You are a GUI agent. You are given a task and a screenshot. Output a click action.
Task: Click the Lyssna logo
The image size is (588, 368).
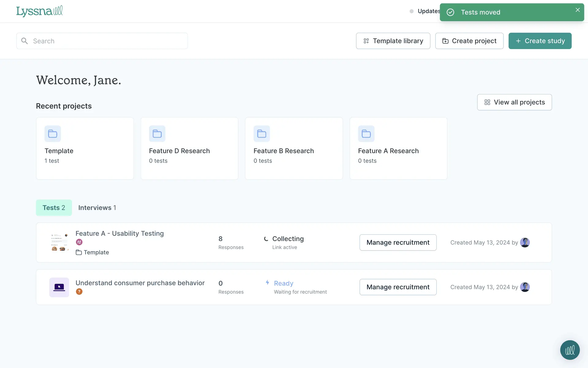(39, 11)
